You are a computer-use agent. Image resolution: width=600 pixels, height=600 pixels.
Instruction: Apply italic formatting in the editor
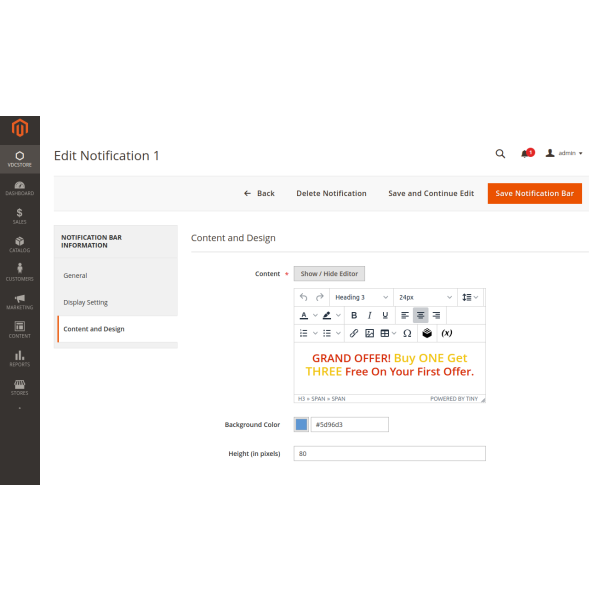pos(369,315)
